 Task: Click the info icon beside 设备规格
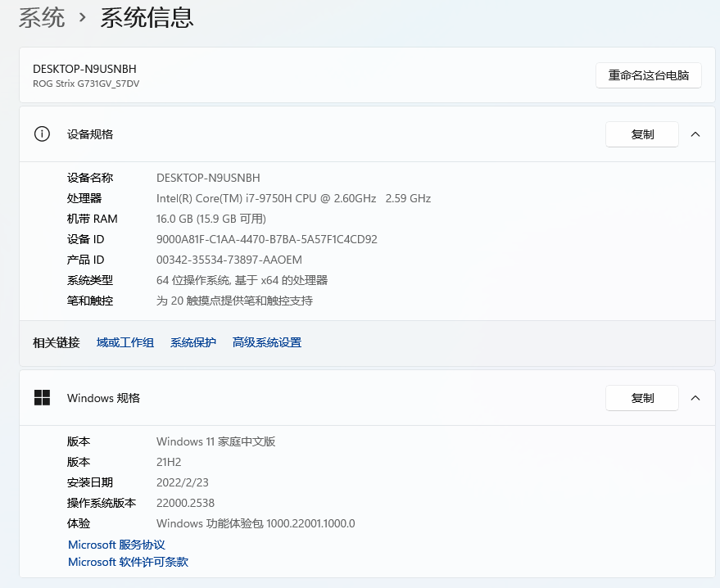(42, 134)
